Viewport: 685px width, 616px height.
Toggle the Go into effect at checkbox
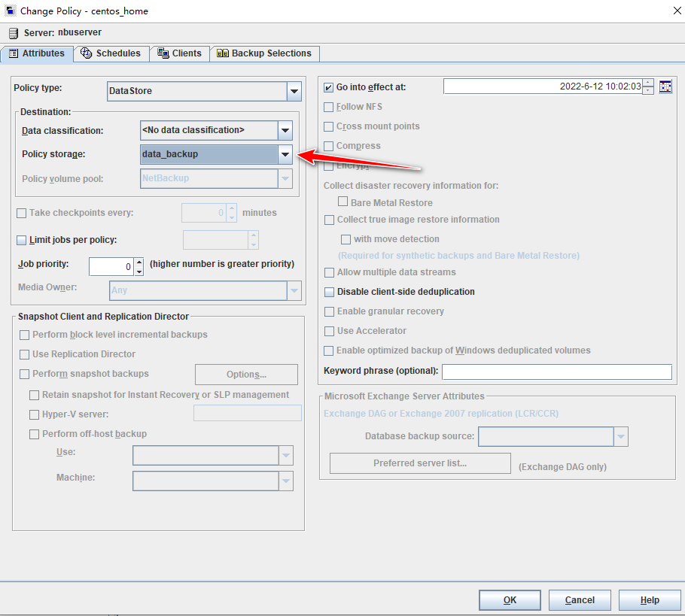point(328,87)
